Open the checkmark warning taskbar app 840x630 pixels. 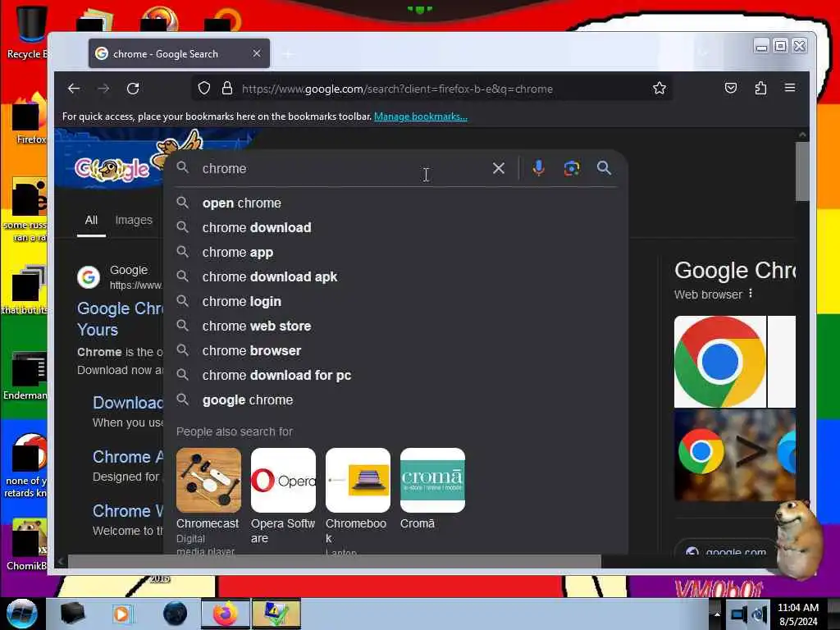(x=276, y=614)
